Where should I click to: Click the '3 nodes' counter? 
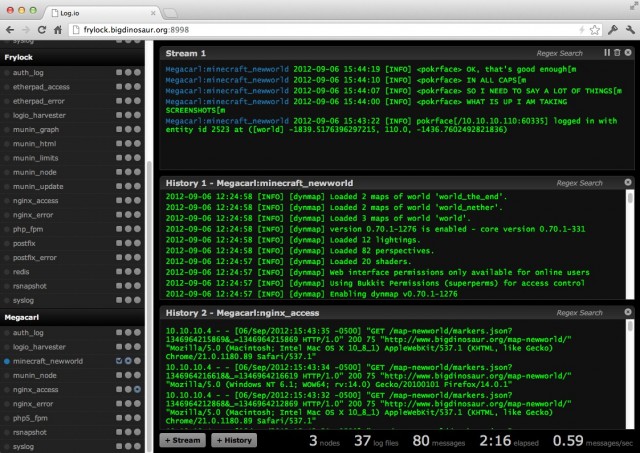(324, 441)
